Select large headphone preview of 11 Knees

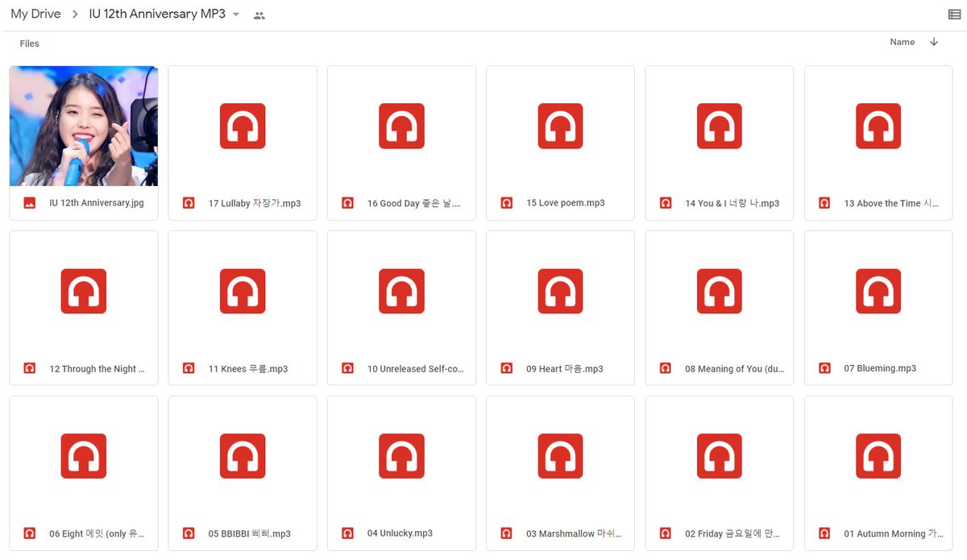(x=243, y=291)
